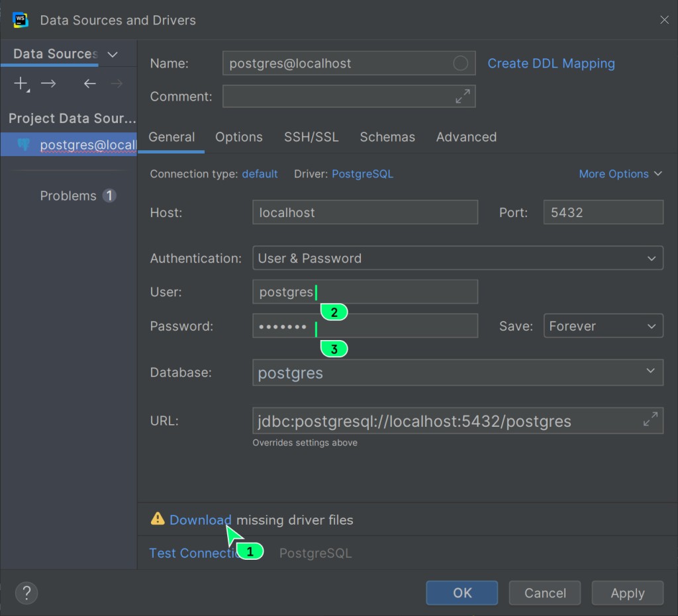Expand the Database dropdown list

click(x=650, y=372)
